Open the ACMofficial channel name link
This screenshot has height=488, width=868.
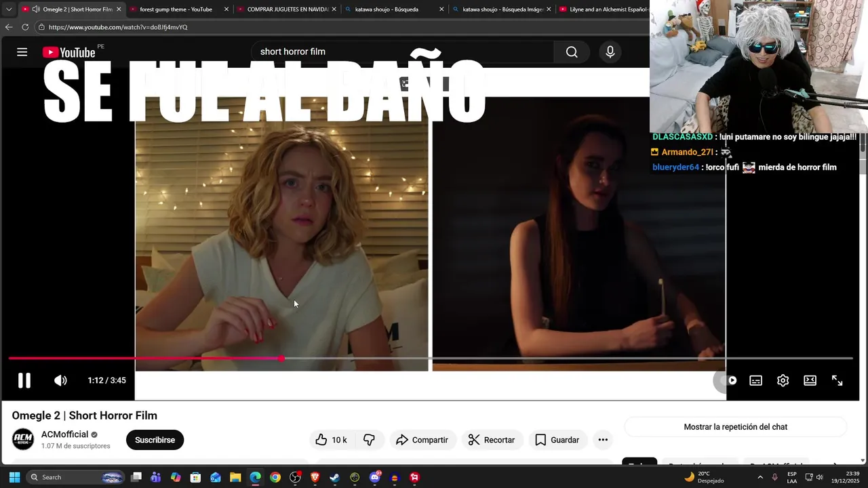(65, 434)
